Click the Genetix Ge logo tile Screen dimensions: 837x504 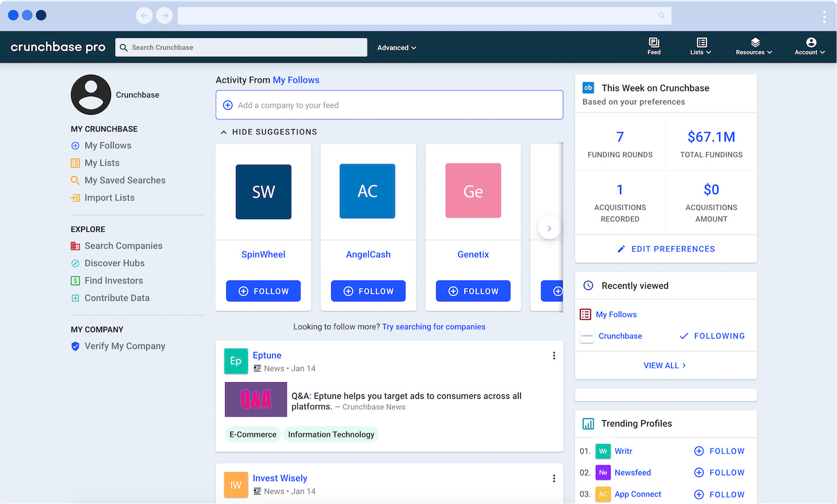(474, 191)
